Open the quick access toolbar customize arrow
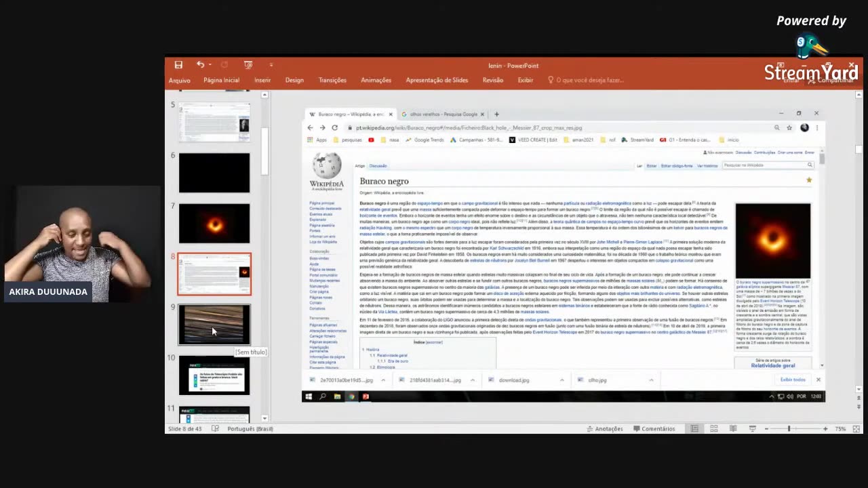 pos(271,65)
